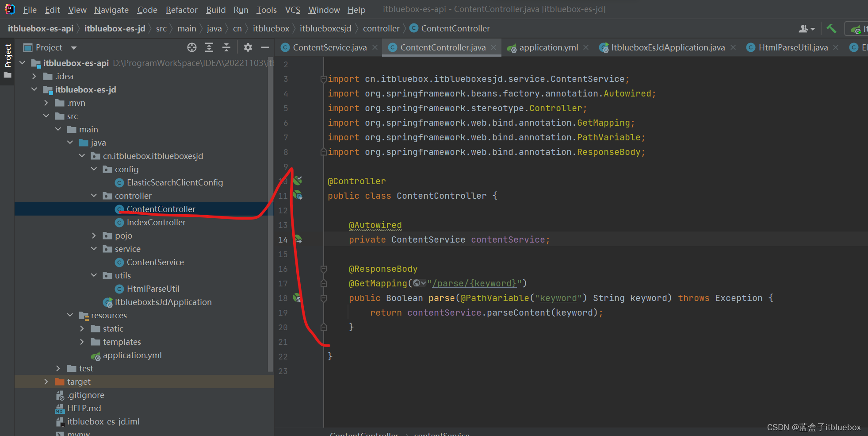868x436 pixels.
Task: Hide the Project panel with the minus icon
Action: (265, 47)
